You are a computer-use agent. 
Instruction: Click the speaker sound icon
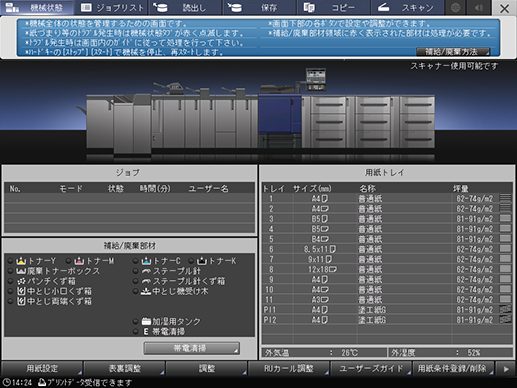coord(479,7)
